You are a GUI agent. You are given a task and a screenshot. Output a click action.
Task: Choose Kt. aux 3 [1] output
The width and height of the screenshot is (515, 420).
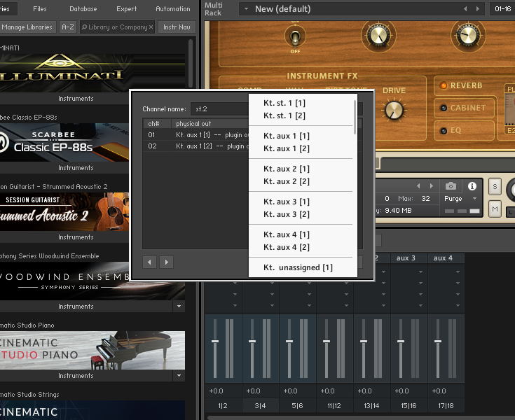pyautogui.click(x=286, y=202)
